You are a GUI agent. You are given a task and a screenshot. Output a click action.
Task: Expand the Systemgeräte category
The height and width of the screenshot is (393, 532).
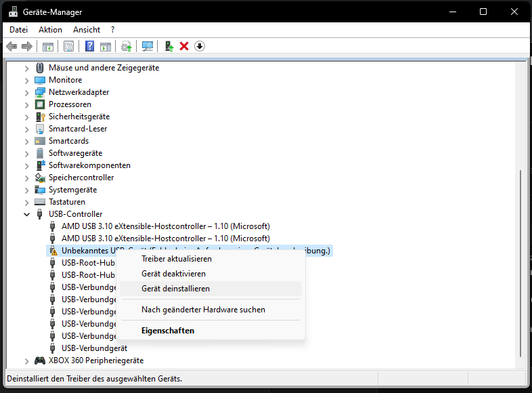point(26,190)
